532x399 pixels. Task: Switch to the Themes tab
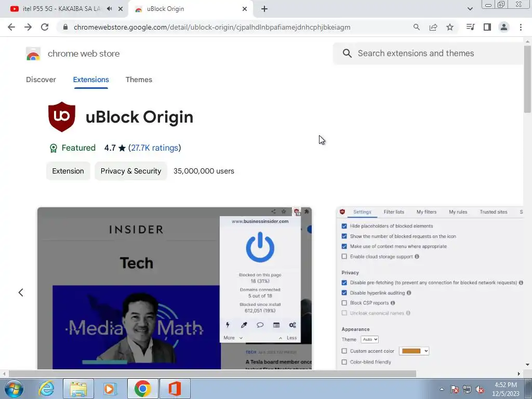(x=139, y=79)
